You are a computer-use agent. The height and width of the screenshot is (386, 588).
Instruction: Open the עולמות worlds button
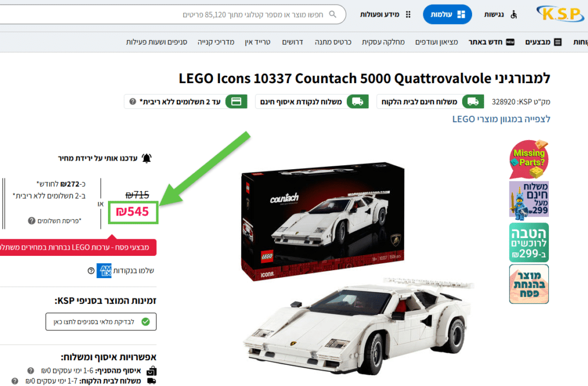(447, 14)
